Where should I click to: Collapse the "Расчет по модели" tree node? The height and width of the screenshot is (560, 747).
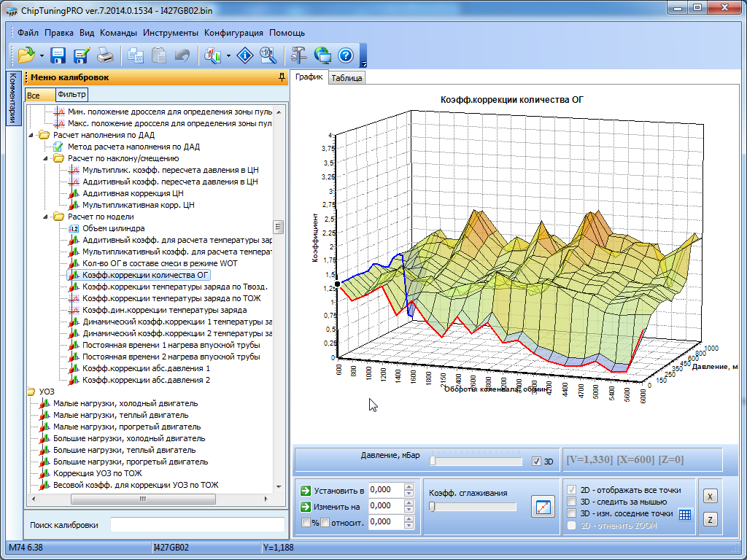click(x=46, y=217)
